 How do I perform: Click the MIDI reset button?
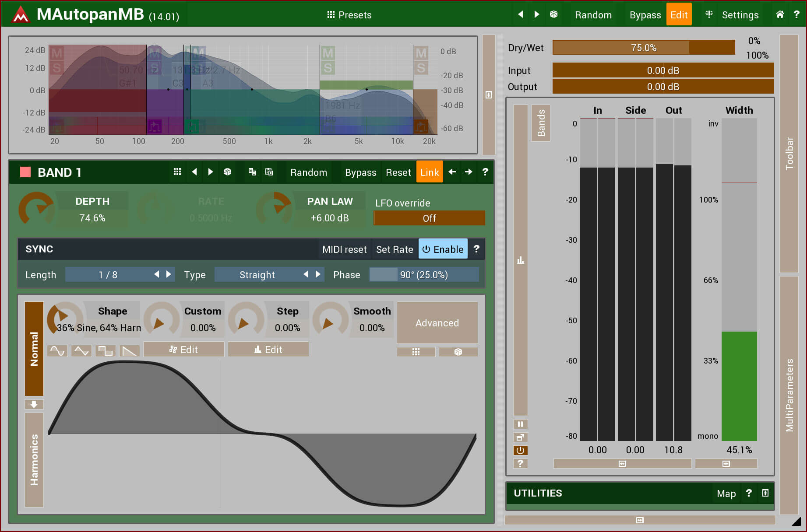344,249
